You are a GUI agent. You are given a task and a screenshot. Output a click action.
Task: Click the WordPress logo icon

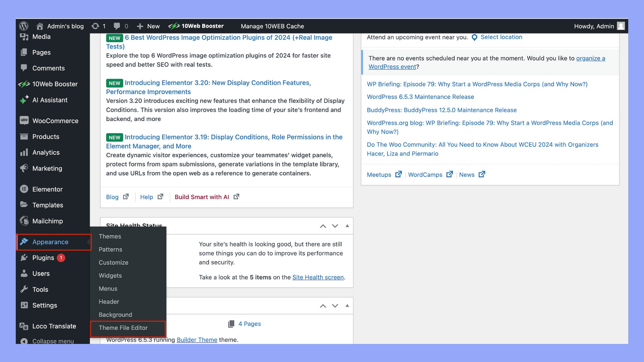pyautogui.click(x=23, y=26)
